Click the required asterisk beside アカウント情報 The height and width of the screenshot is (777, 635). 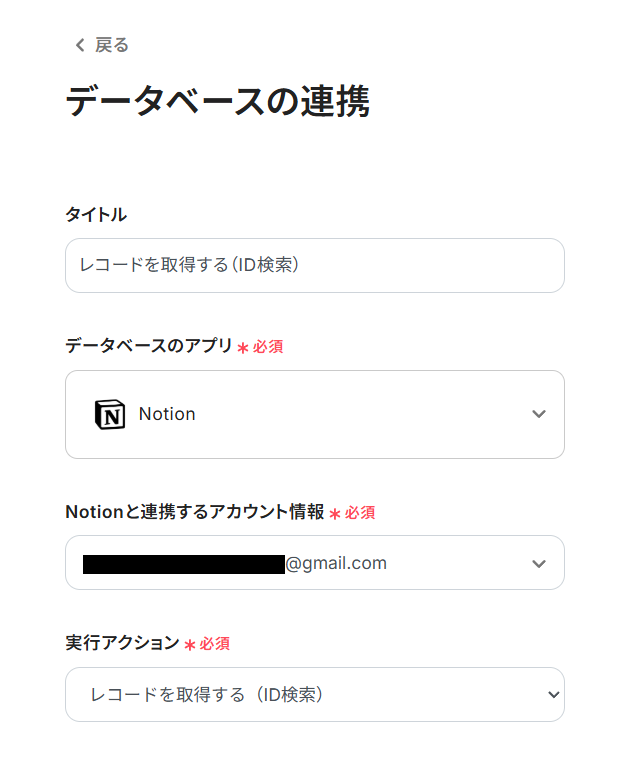[335, 514]
